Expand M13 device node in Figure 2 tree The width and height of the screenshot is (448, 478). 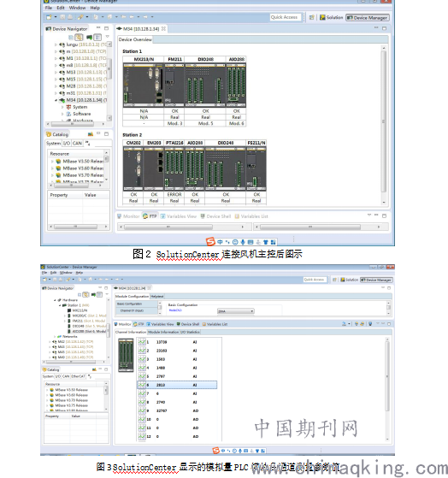pos(56,72)
